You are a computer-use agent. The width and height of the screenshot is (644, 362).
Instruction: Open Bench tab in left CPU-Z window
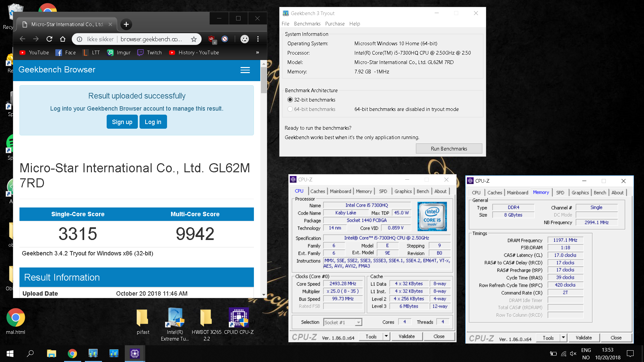pos(423,191)
